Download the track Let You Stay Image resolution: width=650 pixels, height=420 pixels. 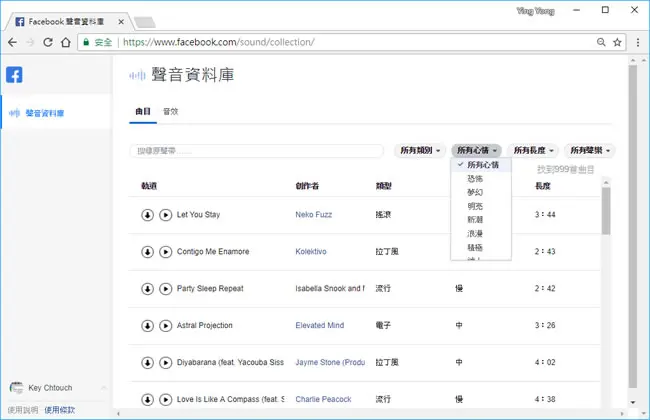147,215
